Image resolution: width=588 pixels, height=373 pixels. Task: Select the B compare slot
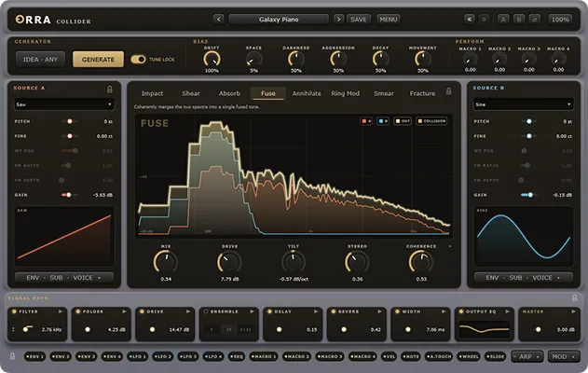[x=519, y=20]
